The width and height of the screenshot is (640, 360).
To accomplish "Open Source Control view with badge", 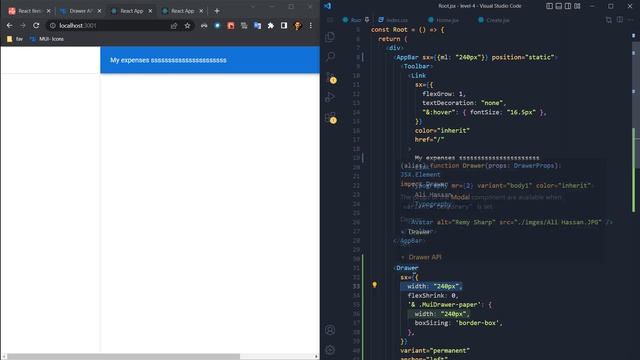I will click(x=330, y=77).
